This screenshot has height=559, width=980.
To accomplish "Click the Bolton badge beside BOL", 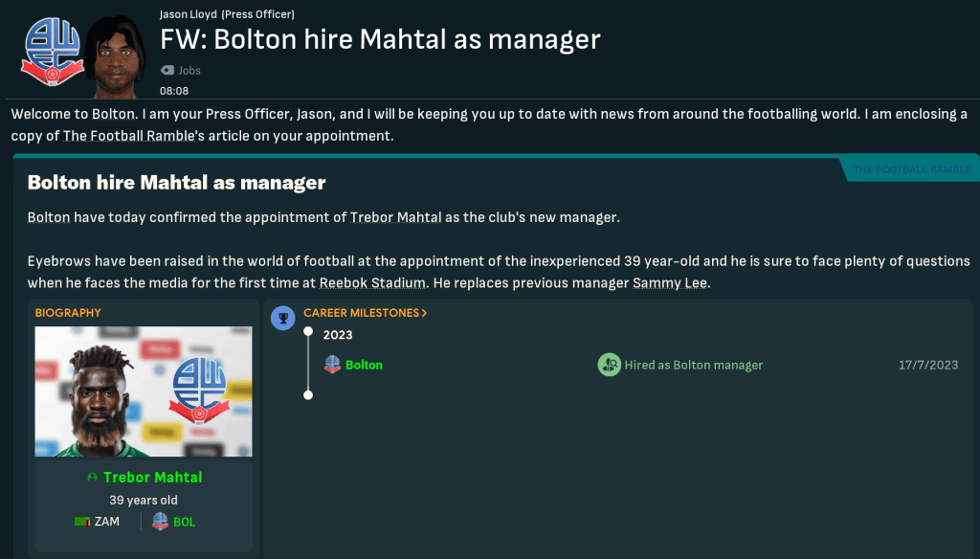I will click(160, 522).
